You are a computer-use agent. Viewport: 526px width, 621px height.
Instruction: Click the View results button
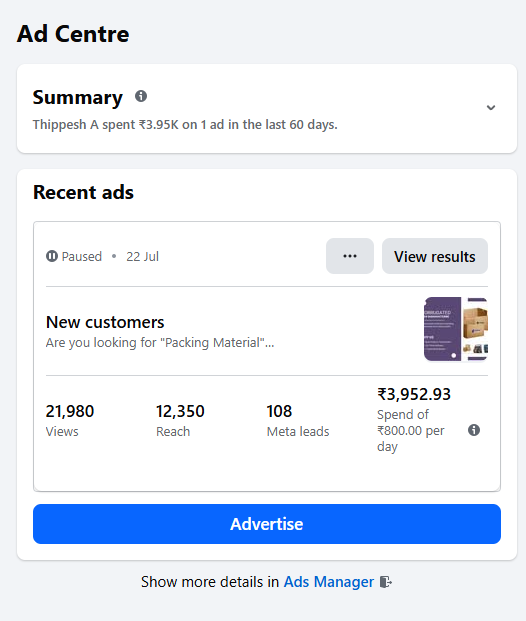point(435,256)
